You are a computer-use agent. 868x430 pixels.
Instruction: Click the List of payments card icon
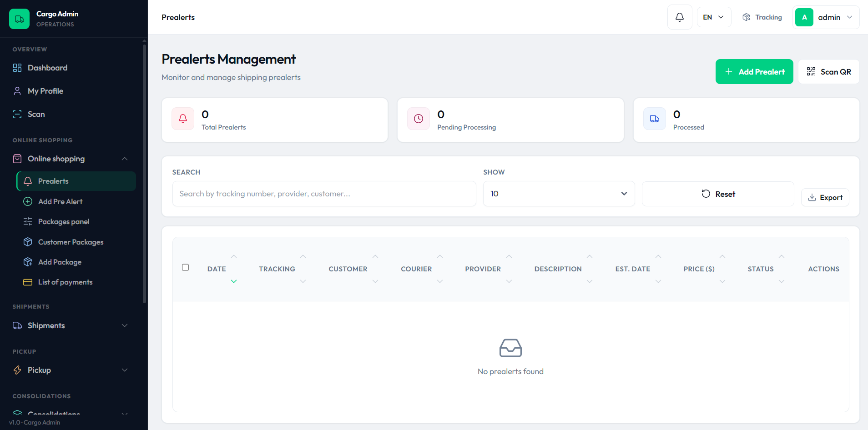[28, 282]
